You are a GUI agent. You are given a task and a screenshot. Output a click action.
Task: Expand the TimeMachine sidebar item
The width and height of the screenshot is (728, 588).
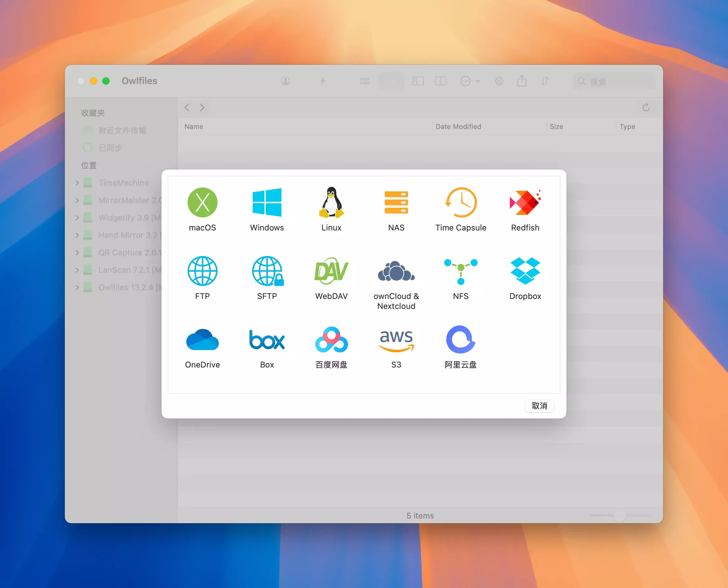coord(77,183)
